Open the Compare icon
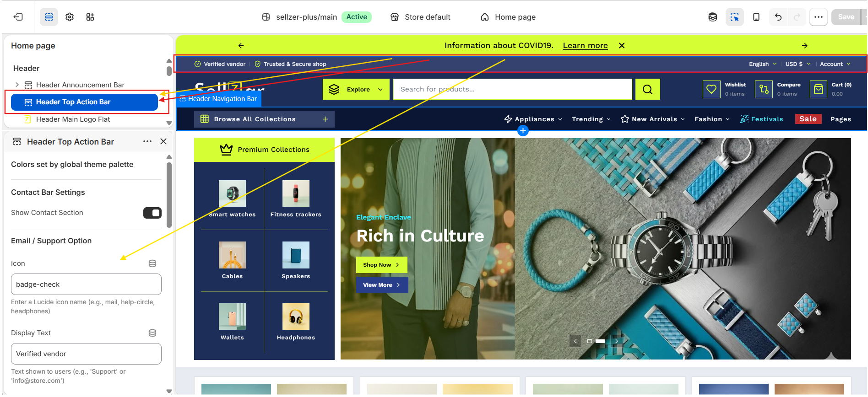Screen dimensions: 868x397 click(x=764, y=89)
